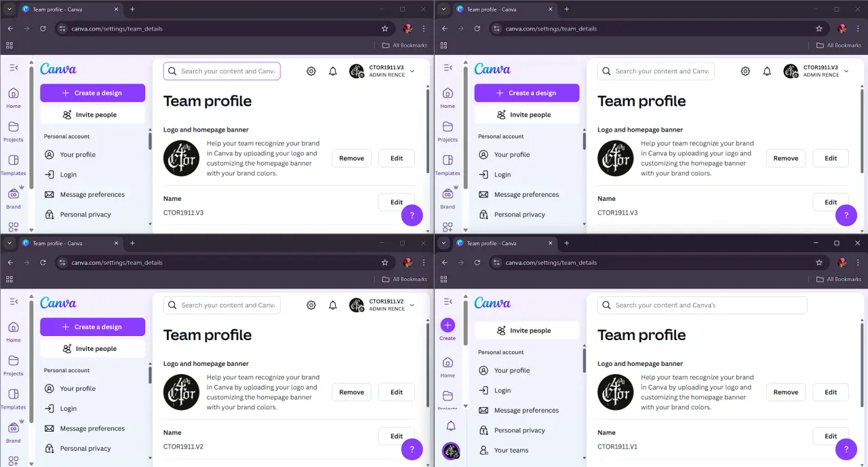
Task: Click round purple Create button, bottom-right window
Action: click(448, 325)
